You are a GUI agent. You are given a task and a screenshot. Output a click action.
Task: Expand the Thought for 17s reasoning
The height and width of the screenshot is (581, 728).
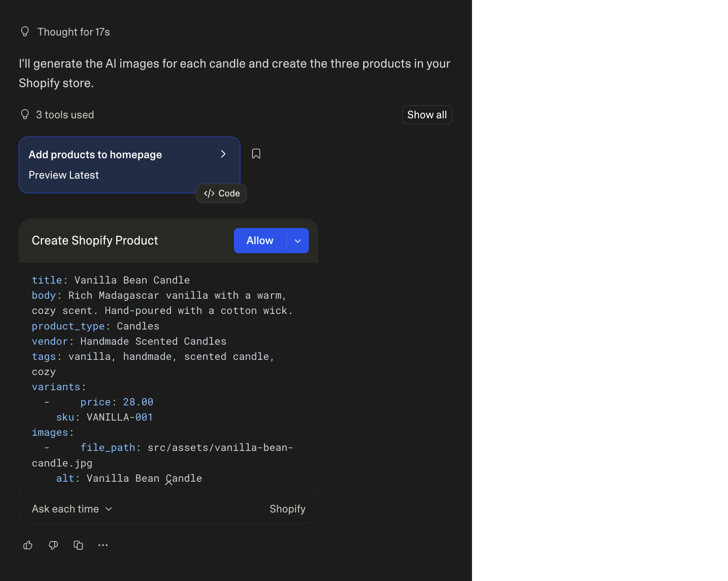coord(73,31)
